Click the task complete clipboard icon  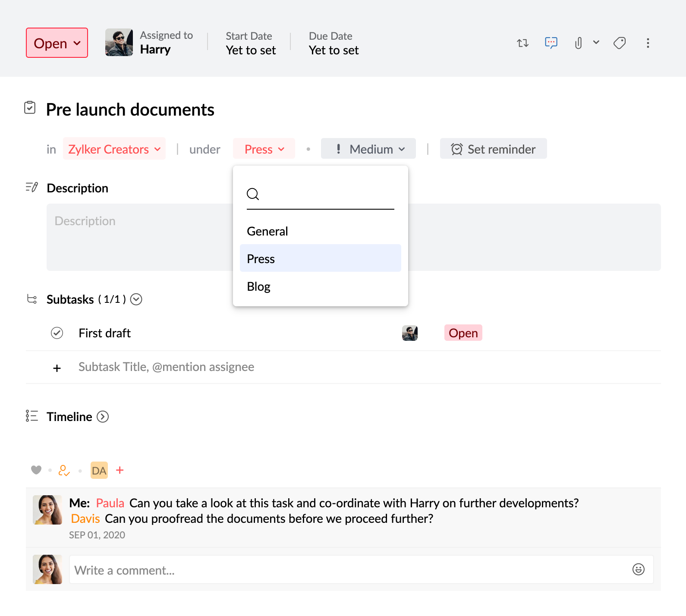[30, 108]
